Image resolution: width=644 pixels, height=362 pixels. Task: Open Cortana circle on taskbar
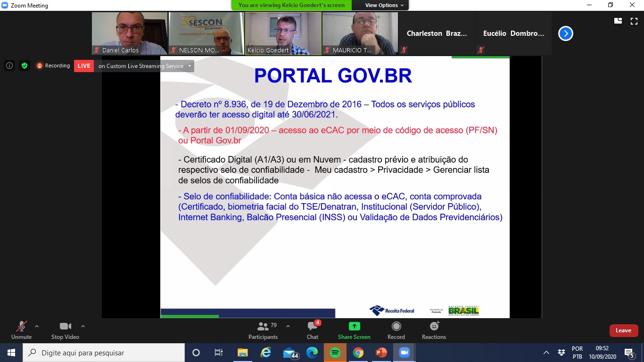pos(196,353)
